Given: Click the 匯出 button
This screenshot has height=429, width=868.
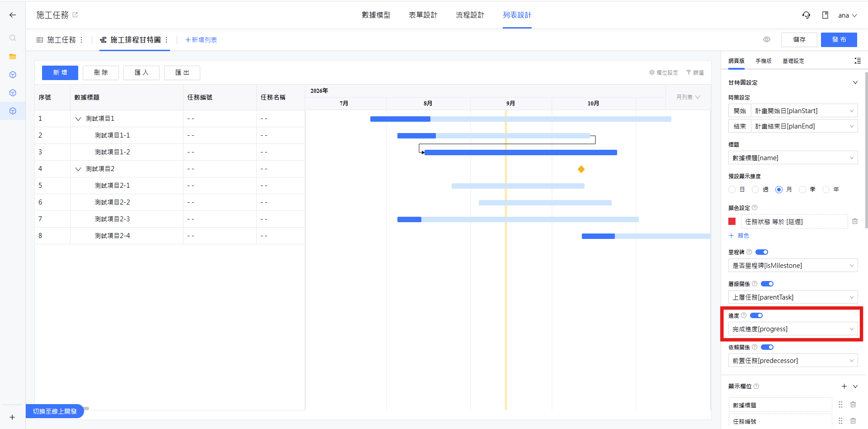Looking at the screenshot, I should [182, 72].
